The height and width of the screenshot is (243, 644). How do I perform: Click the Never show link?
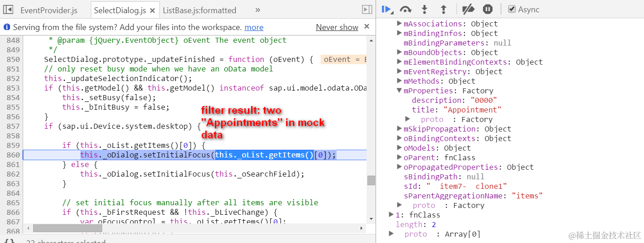click(337, 27)
